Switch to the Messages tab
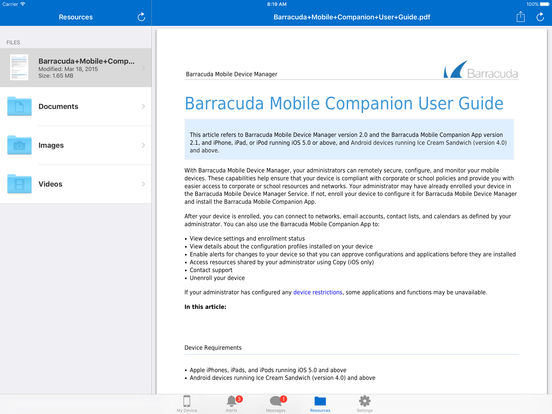552x414 pixels. click(x=276, y=403)
